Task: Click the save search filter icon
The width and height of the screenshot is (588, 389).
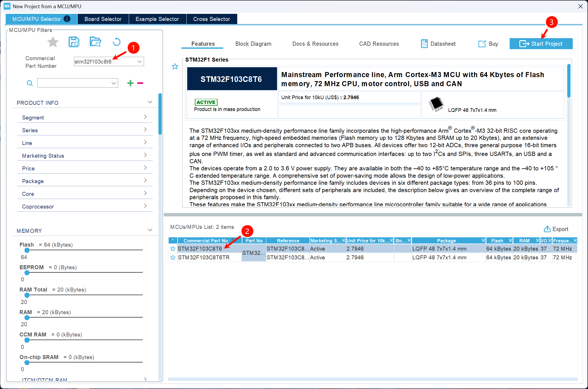Action: (x=74, y=42)
